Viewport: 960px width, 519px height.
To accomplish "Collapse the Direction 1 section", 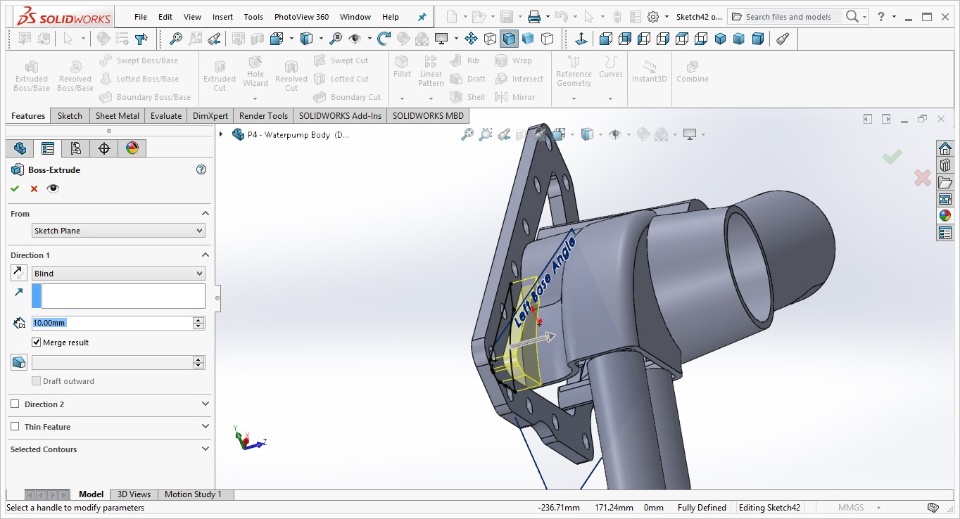I will point(205,255).
